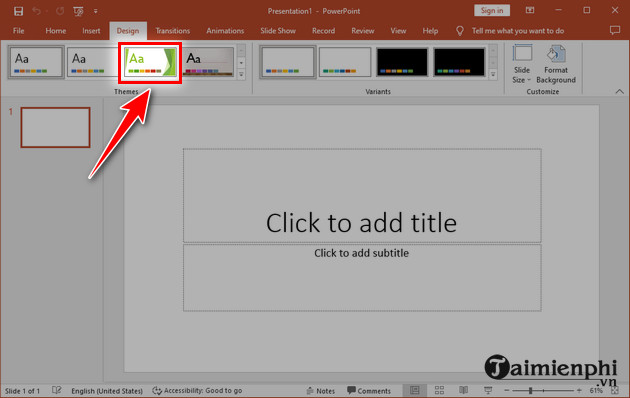Viewport: 630px width, 398px height.
Task: Switch to Reading View icon
Action: click(x=464, y=390)
